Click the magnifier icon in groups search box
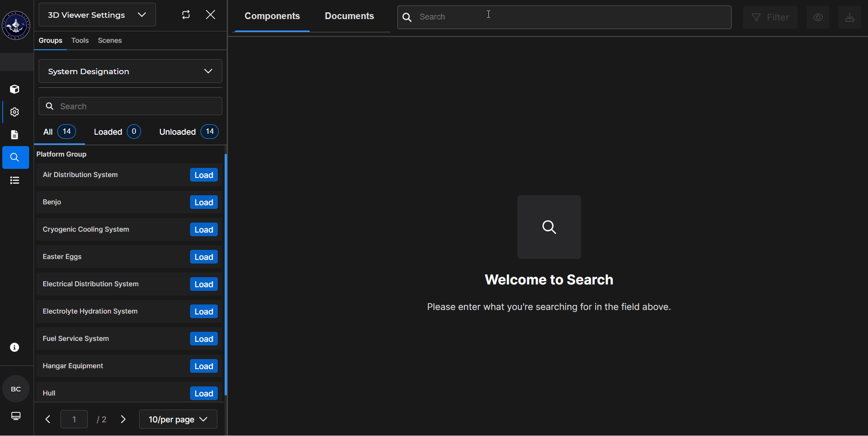 (50, 106)
